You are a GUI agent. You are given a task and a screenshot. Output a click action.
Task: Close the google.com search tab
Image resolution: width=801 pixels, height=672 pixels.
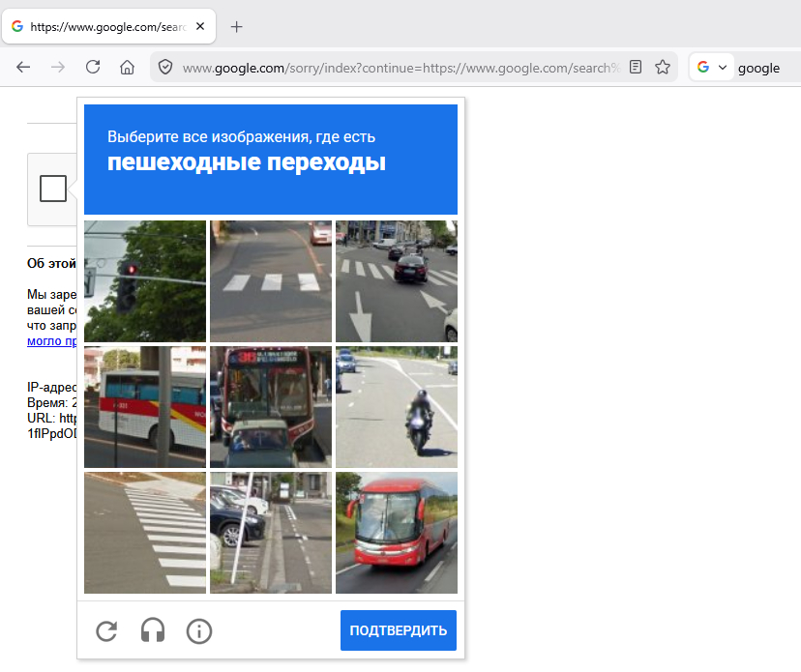pos(200,27)
